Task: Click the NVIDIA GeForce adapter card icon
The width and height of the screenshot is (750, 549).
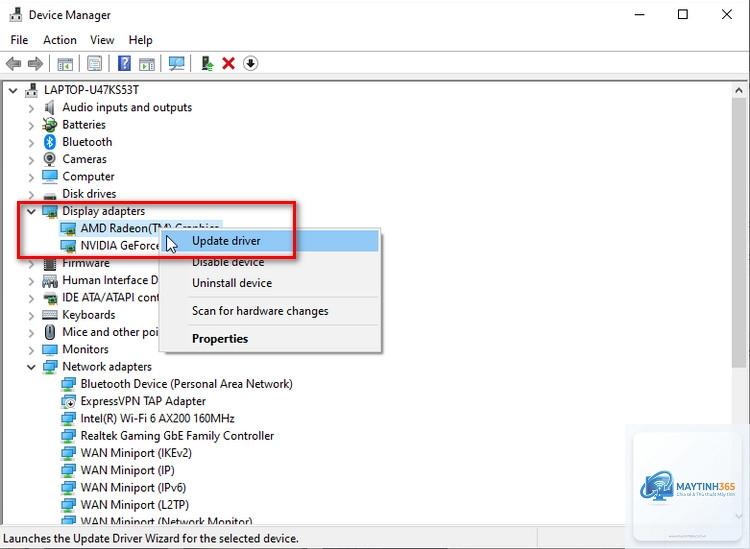Action: 68,246
